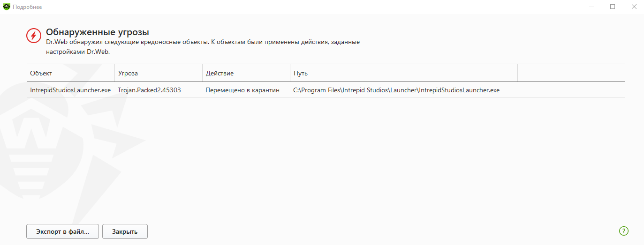Sort by the Объект column header
The image size is (644, 245).
coord(70,73)
